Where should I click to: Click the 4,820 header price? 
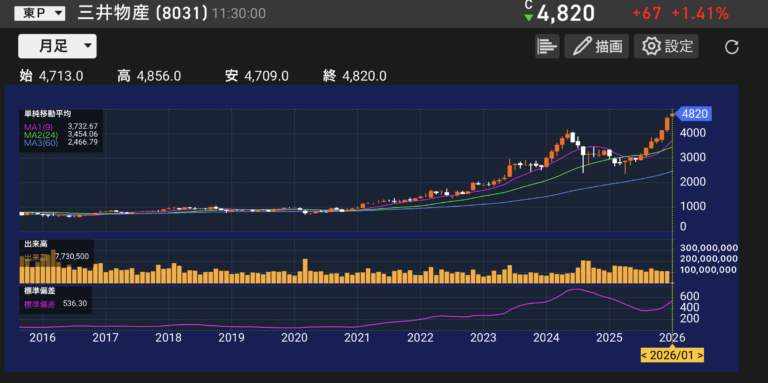click(566, 14)
